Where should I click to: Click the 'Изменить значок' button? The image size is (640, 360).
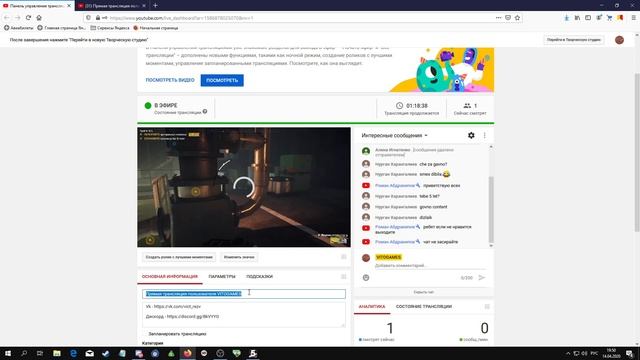(239, 257)
